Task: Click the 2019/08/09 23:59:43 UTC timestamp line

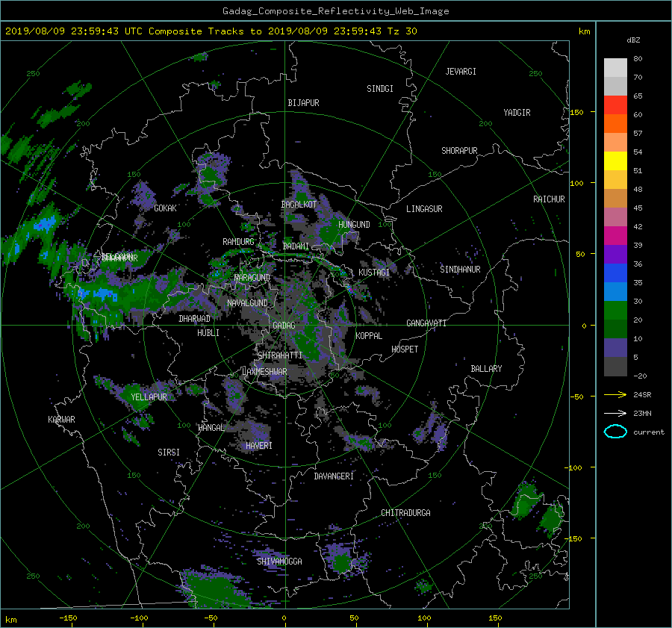Action: click(x=211, y=31)
